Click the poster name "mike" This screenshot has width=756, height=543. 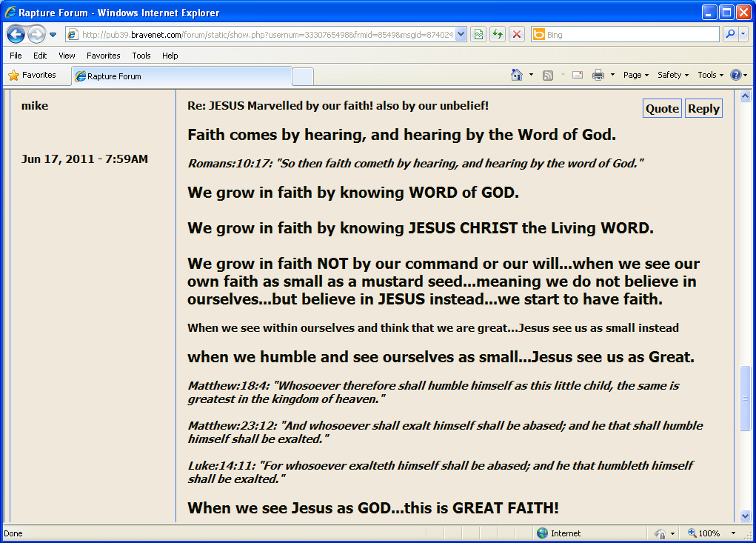[35, 106]
